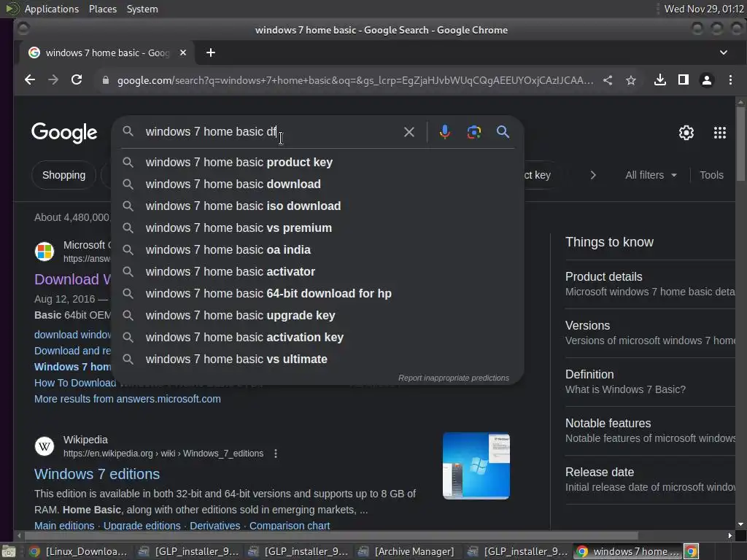Toggle Chrome side panel icon
The width and height of the screenshot is (747, 560).
[x=683, y=80]
